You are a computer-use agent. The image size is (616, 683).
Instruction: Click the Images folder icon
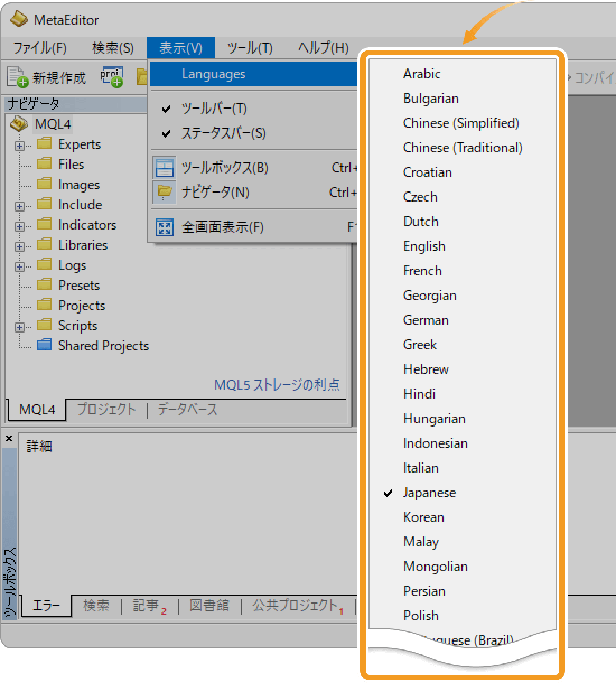44,184
